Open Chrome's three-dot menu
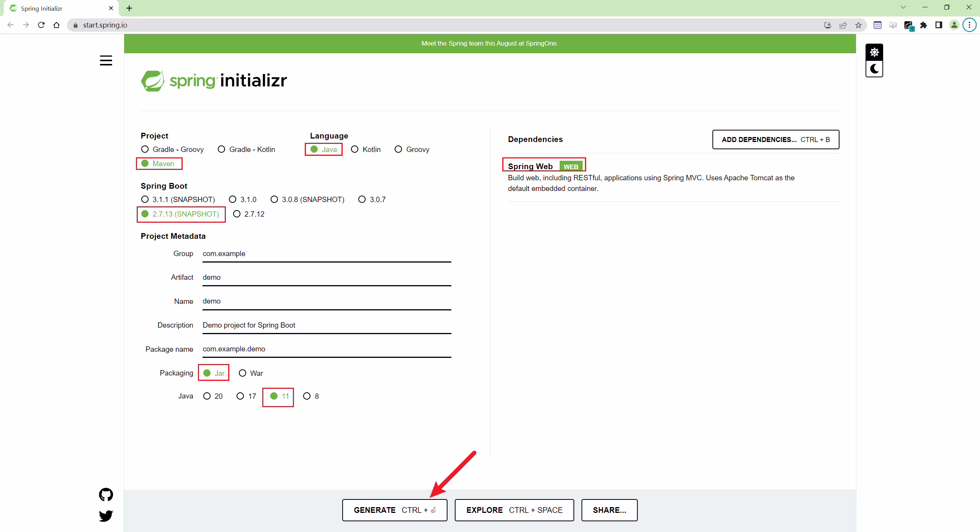The width and height of the screenshot is (980, 532). (x=970, y=25)
